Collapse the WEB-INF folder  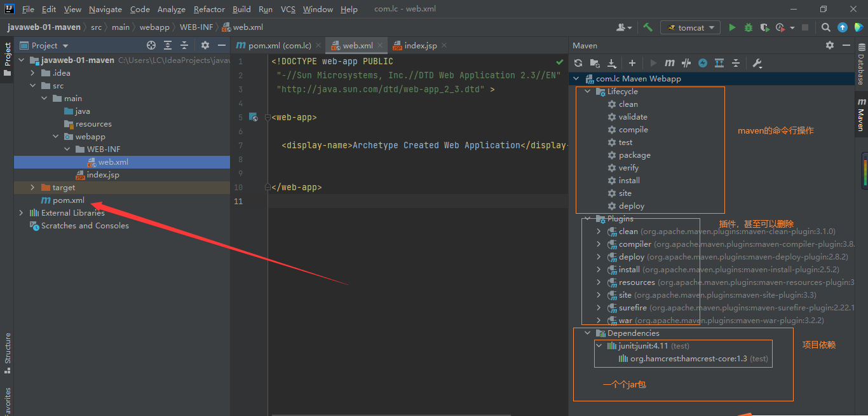(x=67, y=149)
